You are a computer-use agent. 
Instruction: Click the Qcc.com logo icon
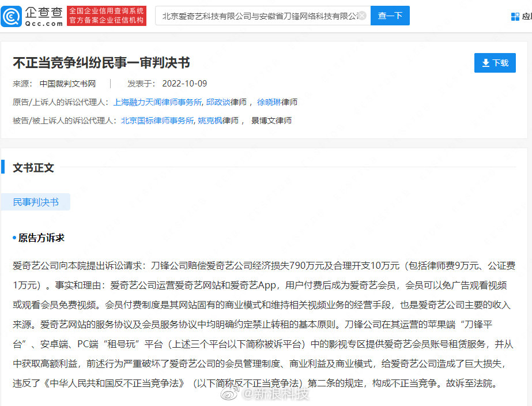click(11, 16)
